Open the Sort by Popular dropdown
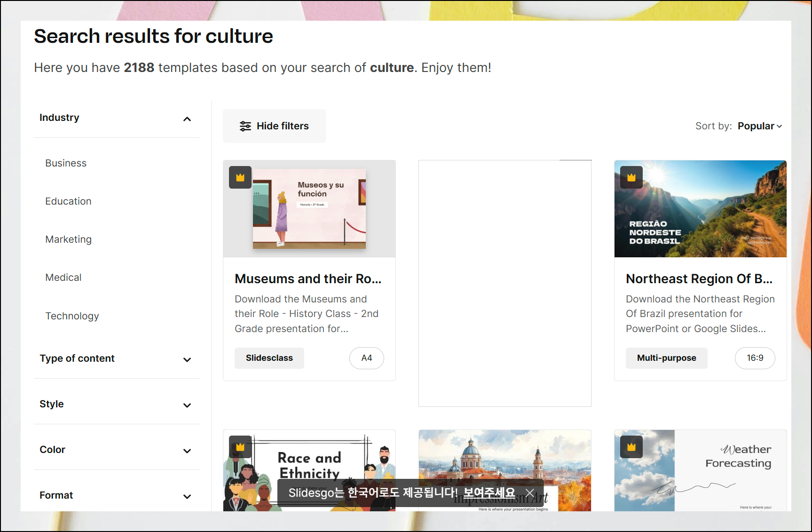This screenshot has width=812, height=532. pos(760,126)
